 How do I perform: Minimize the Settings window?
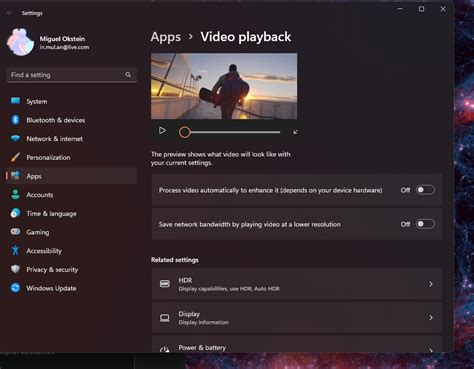click(x=400, y=9)
